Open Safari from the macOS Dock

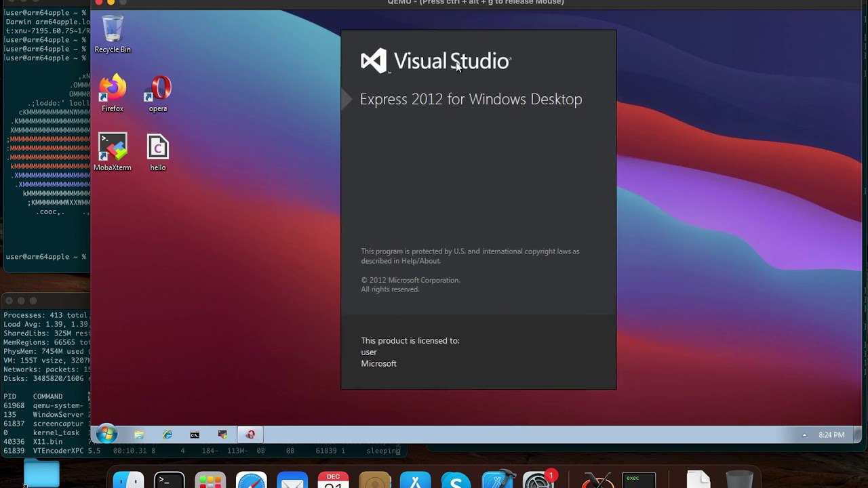(252, 480)
